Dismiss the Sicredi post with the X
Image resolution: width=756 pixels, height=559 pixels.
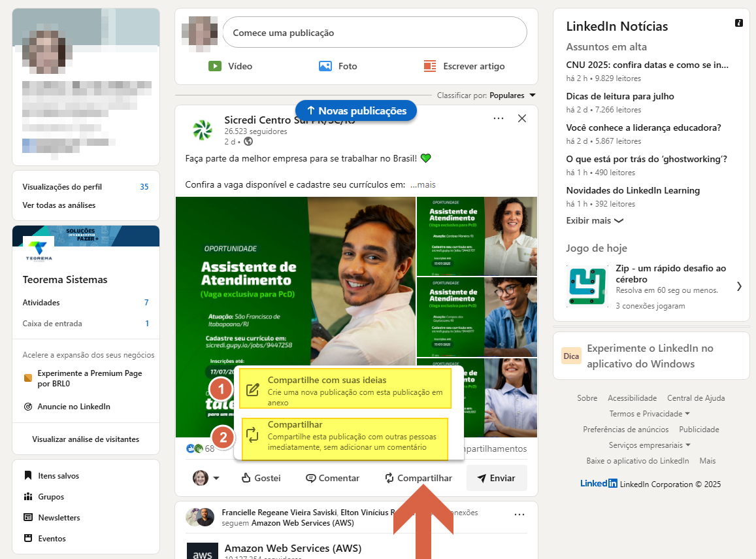521,118
